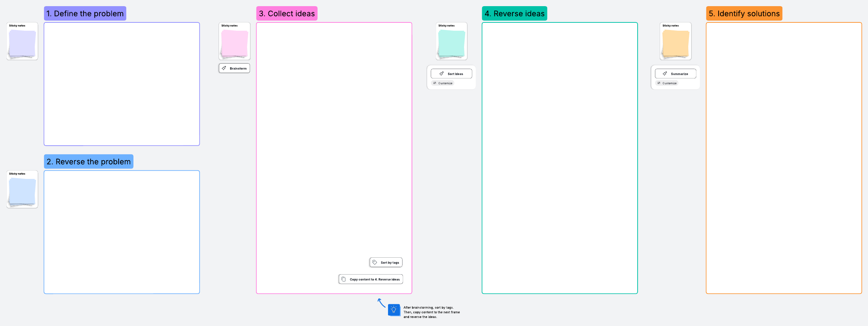Select the orange sticky notes stack
The image size is (868, 326).
pyautogui.click(x=676, y=43)
